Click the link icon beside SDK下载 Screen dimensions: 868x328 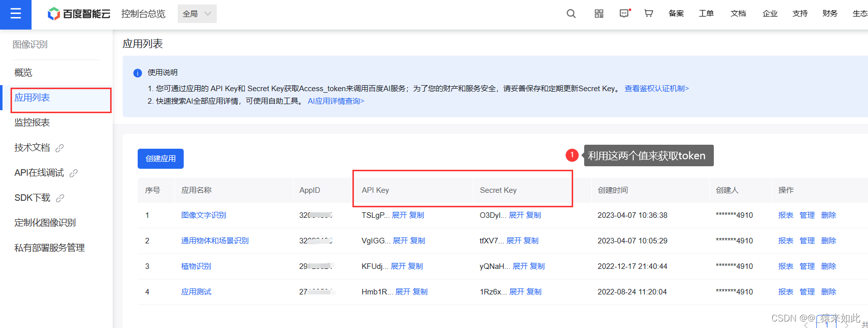(x=60, y=198)
